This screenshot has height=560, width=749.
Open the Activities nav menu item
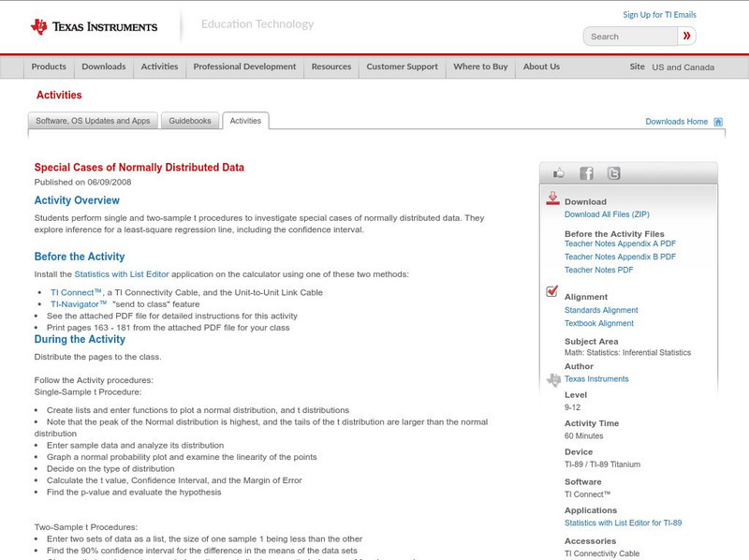(x=159, y=66)
